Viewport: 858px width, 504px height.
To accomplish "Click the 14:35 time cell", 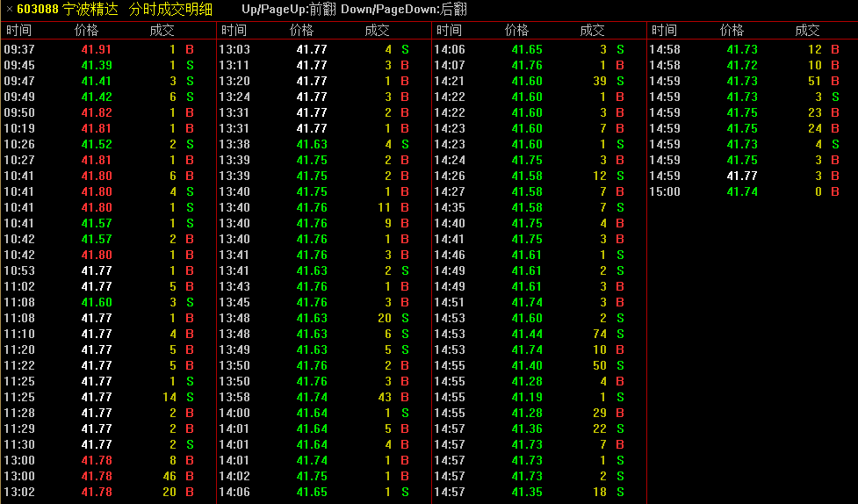I will click(x=450, y=208).
